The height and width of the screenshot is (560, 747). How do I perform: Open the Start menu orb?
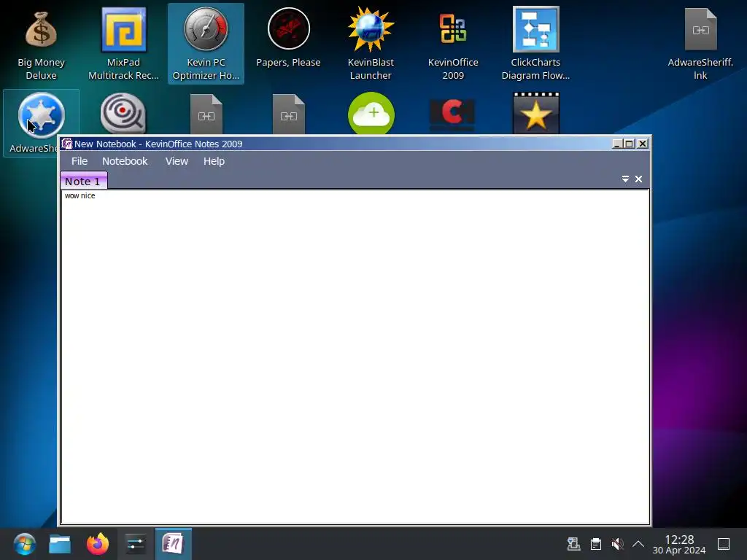click(x=24, y=544)
